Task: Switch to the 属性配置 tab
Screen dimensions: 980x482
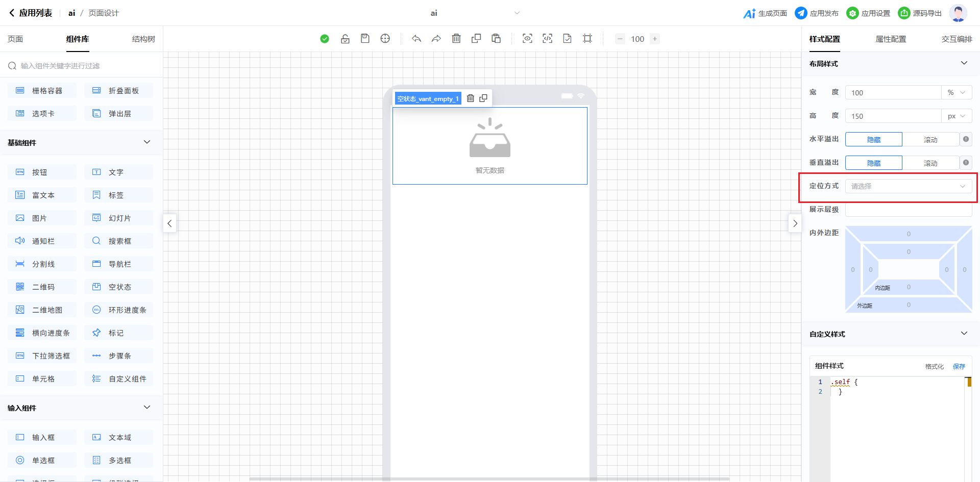Action: (x=891, y=39)
